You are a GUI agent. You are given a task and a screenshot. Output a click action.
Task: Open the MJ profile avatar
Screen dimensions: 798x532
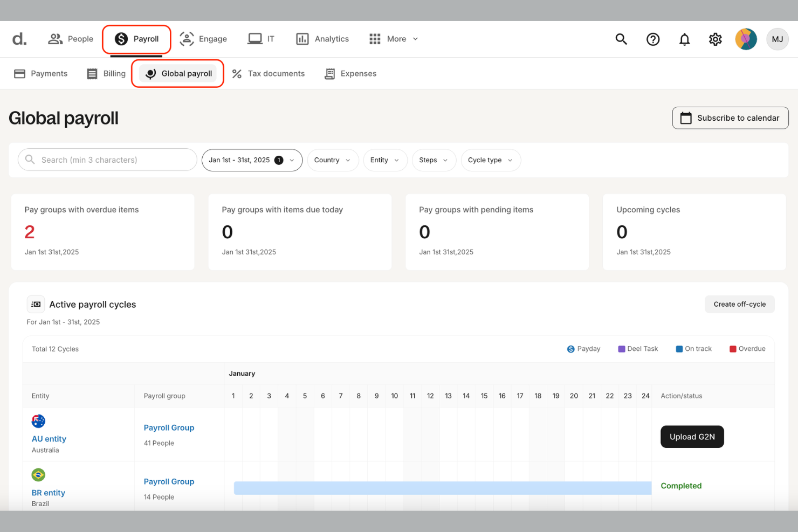778,39
